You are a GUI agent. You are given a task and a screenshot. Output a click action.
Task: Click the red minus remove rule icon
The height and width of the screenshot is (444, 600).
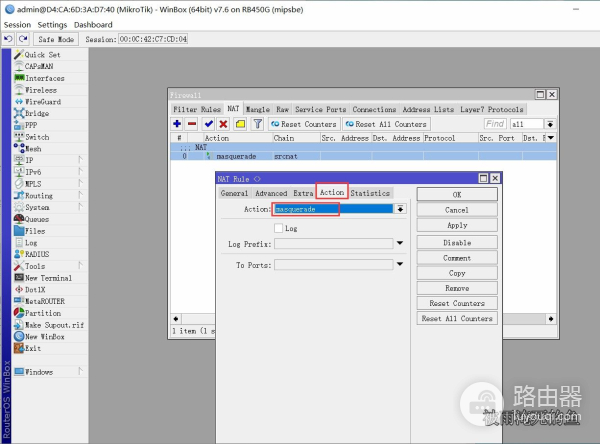[192, 124]
